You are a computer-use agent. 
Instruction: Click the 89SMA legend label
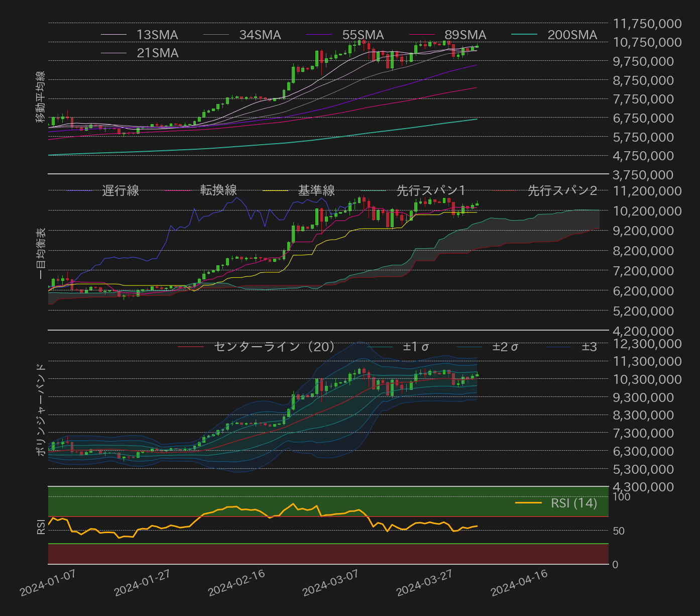click(x=465, y=35)
